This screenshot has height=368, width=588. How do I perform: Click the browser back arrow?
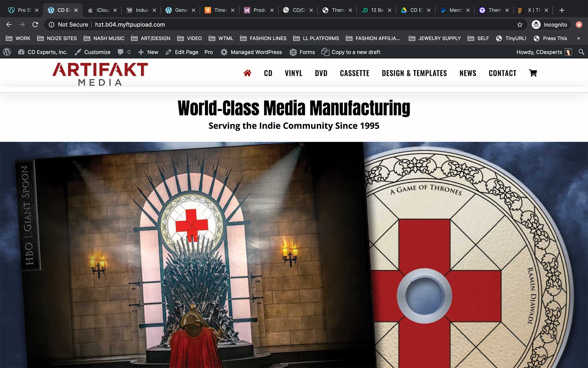click(x=9, y=25)
